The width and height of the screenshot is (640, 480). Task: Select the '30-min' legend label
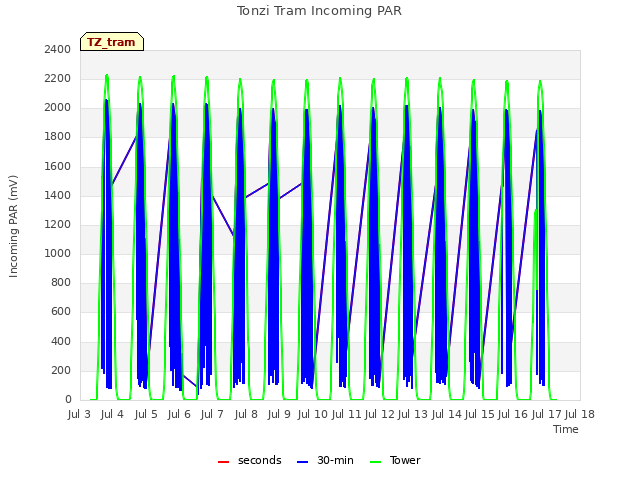point(335,460)
